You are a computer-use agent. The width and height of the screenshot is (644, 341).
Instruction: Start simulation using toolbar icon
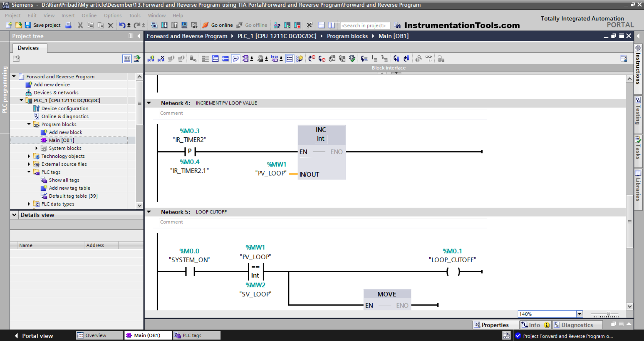coord(184,25)
